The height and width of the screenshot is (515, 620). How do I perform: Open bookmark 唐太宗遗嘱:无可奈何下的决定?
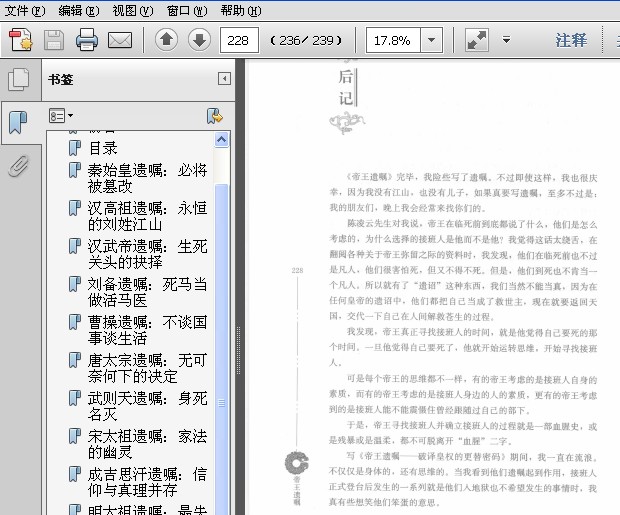click(148, 368)
